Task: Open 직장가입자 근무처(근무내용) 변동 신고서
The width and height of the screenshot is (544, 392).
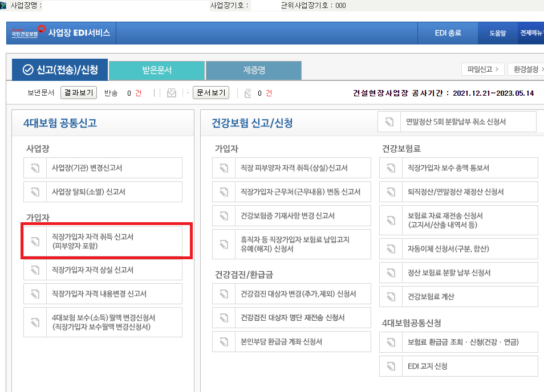Action: [x=291, y=192]
